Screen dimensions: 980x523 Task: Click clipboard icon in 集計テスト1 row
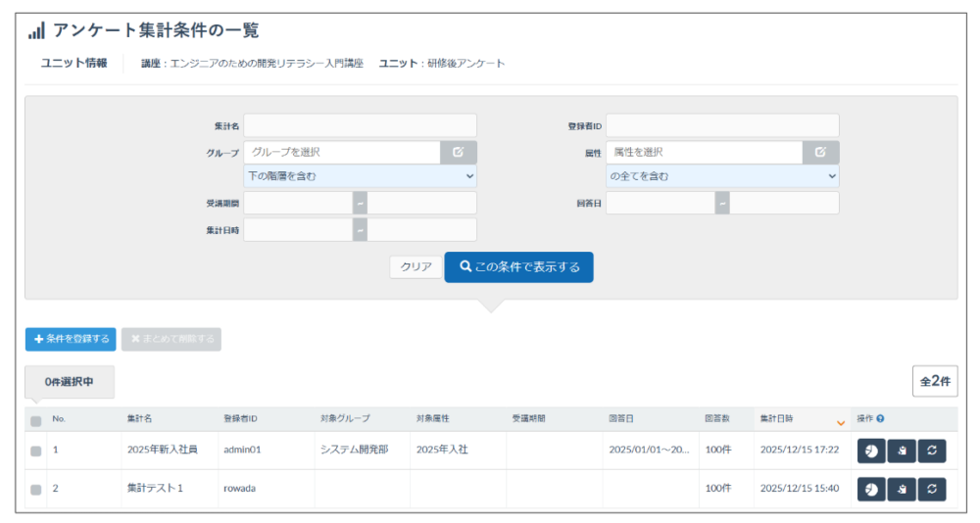pos(902,489)
